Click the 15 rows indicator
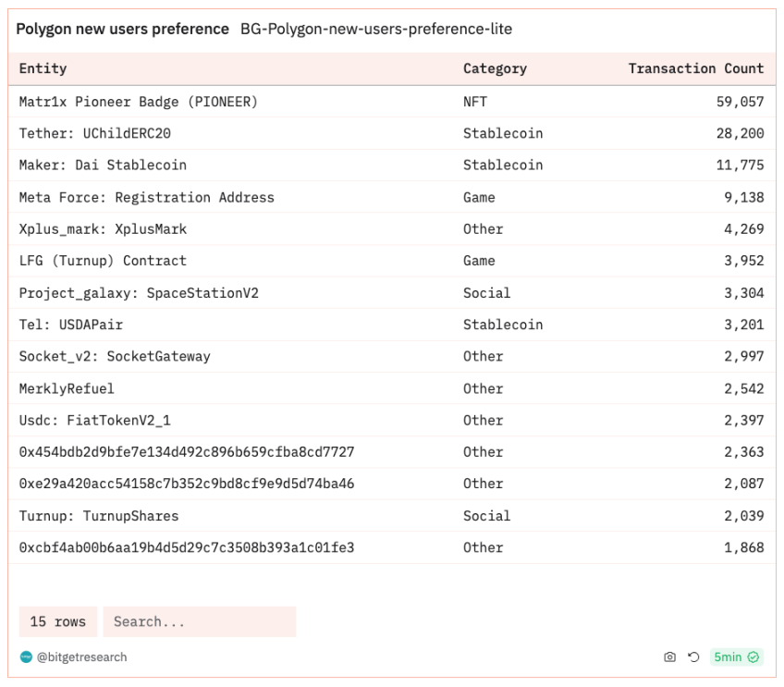Viewport: 784px width, 687px height. [58, 621]
